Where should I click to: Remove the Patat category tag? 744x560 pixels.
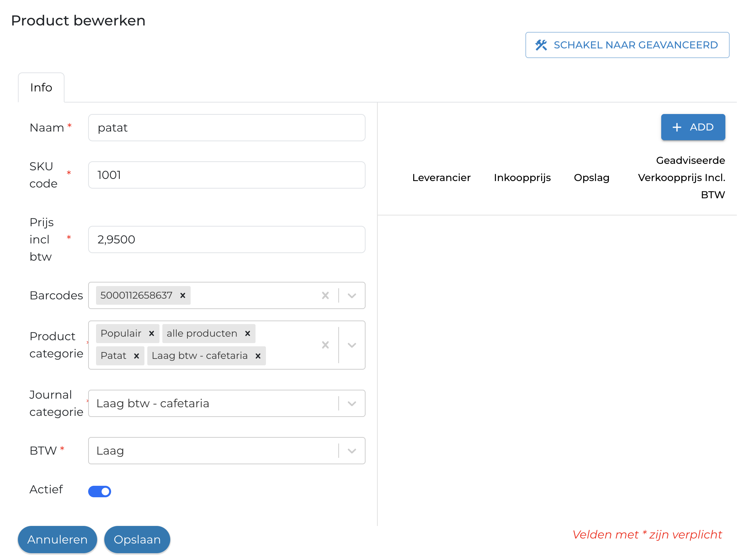click(136, 356)
